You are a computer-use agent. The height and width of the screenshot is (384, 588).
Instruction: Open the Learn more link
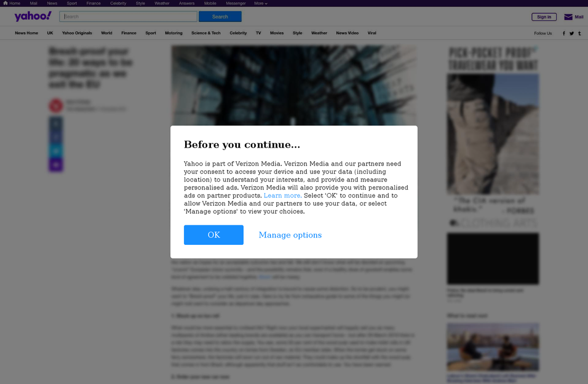pyautogui.click(x=282, y=195)
